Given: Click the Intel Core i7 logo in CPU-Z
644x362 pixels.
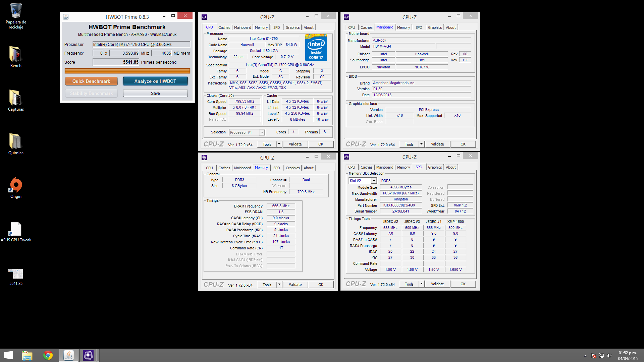Looking at the screenshot, I should pyautogui.click(x=316, y=48).
